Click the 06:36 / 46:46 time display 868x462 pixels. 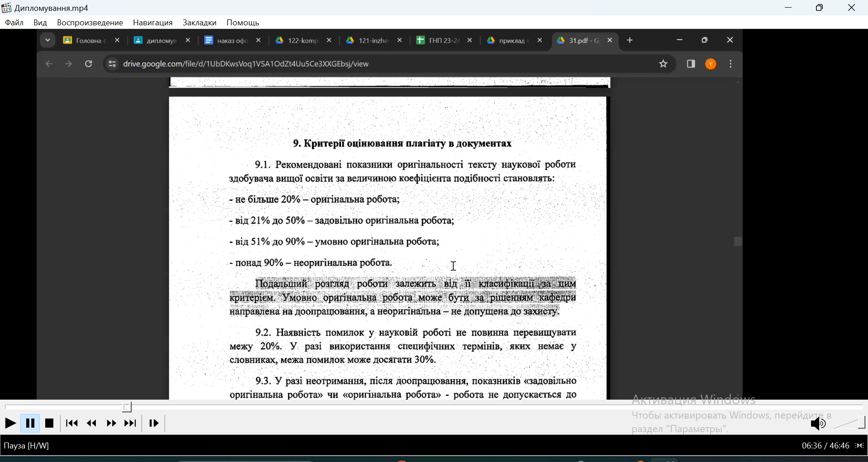pyautogui.click(x=826, y=446)
